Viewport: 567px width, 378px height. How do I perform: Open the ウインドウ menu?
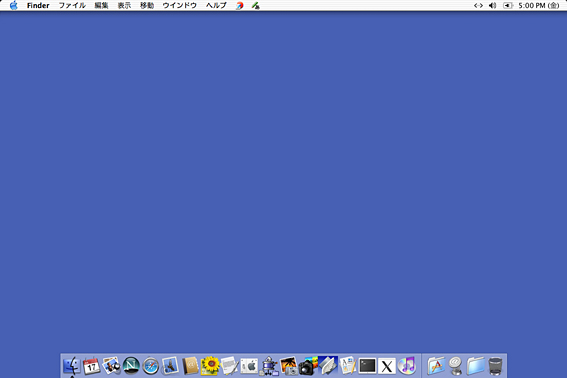180,5
